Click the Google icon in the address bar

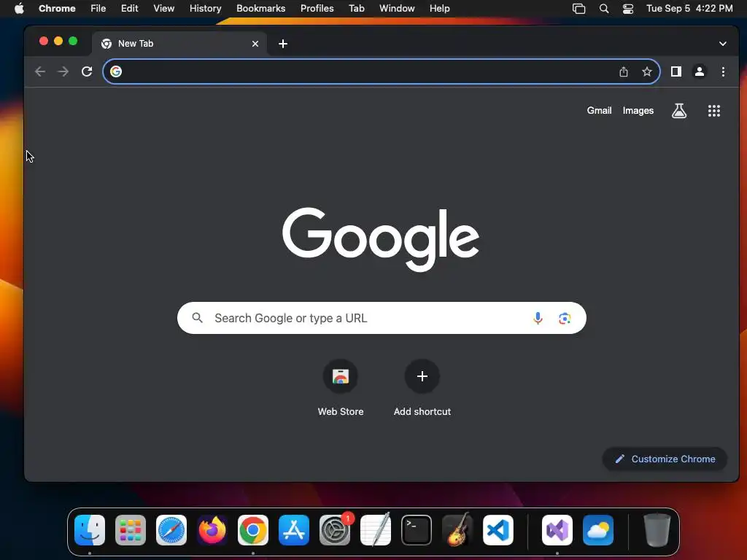point(116,71)
